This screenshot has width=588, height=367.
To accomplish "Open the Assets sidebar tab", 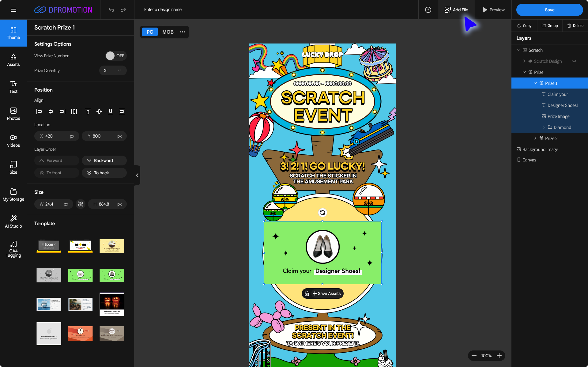I will pos(13,60).
